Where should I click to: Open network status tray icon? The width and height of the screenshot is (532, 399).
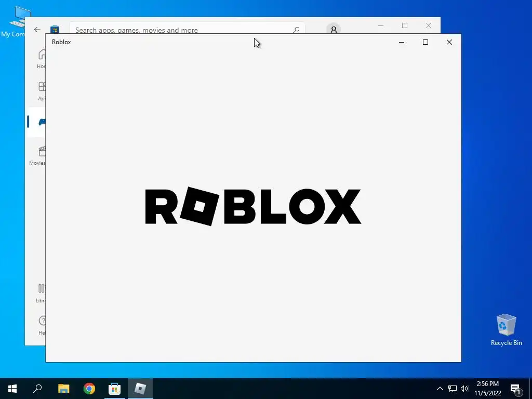click(453, 389)
